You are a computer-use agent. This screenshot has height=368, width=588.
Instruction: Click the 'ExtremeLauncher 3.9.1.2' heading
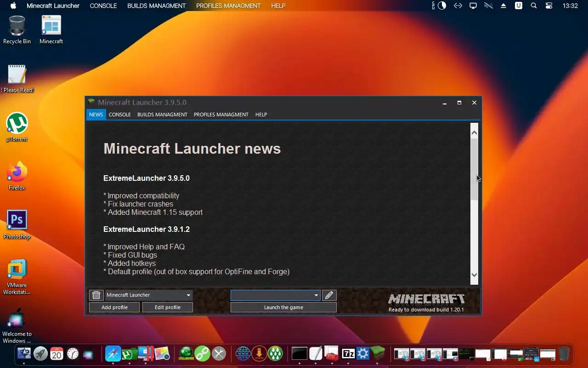[x=147, y=229]
